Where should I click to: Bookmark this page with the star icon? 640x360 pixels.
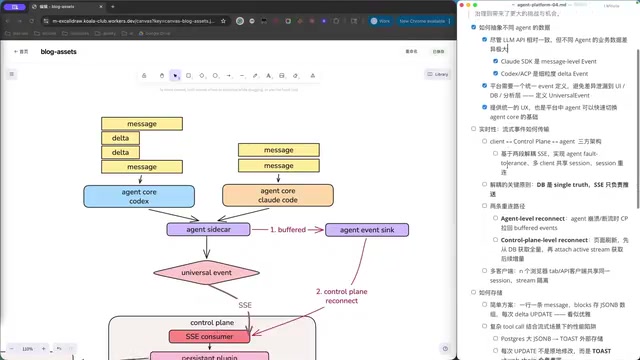[x=223, y=21]
